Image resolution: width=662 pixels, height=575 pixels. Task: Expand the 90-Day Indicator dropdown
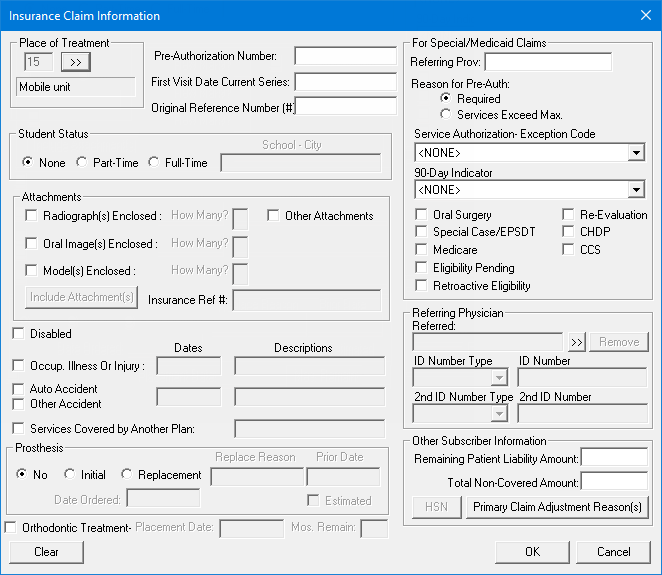[636, 189]
